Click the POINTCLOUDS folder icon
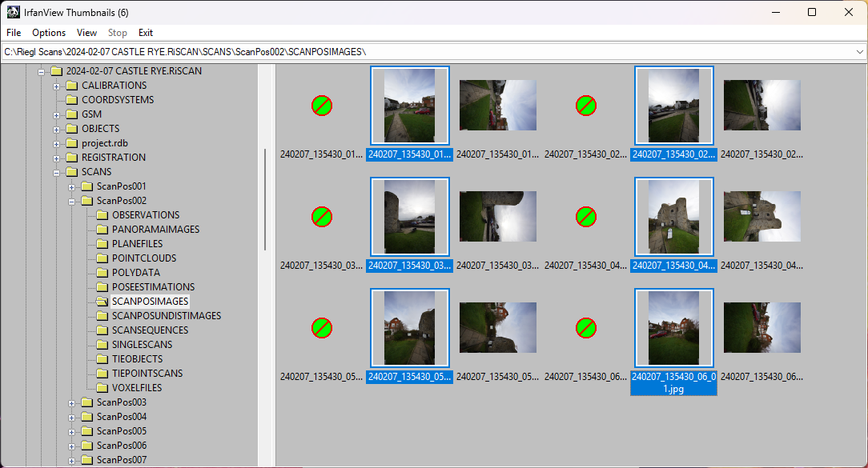868x468 pixels. (x=102, y=258)
